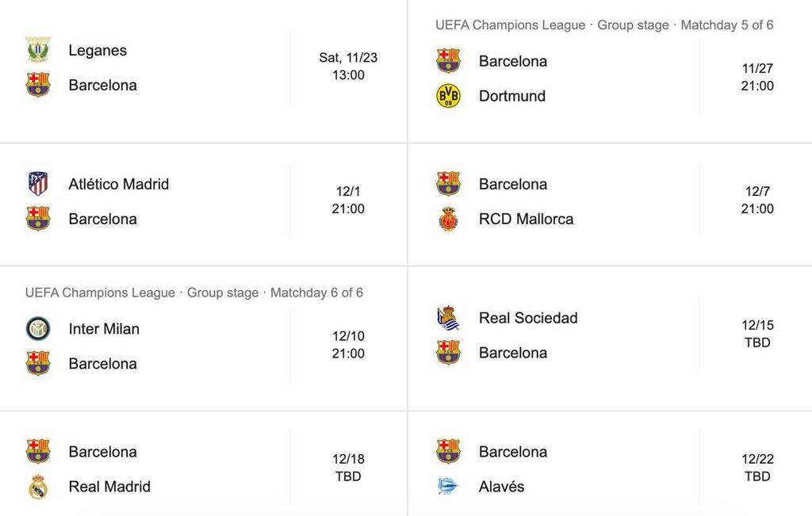Viewport: 812px width, 516px height.
Task: Click the Real Madrid crest
Action: (x=38, y=487)
